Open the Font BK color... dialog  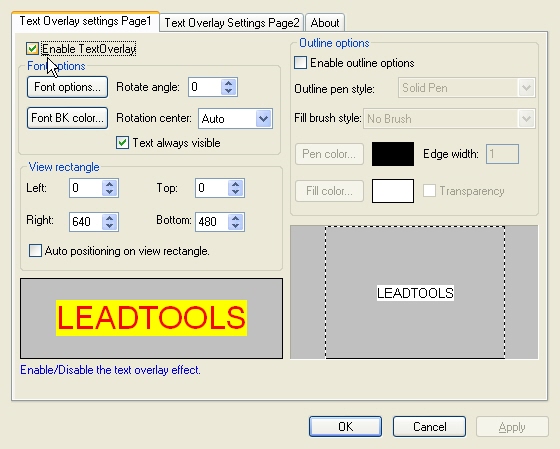[68, 118]
